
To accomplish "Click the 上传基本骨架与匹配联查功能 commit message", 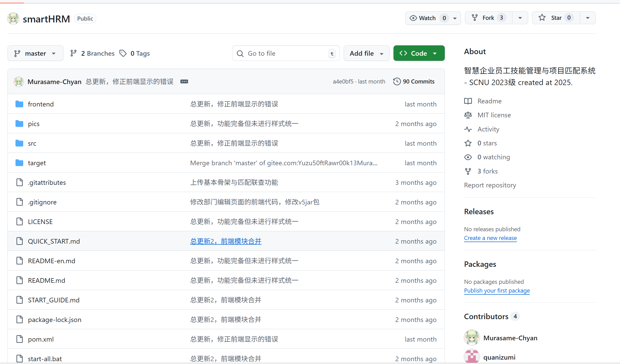I will click(x=234, y=183).
